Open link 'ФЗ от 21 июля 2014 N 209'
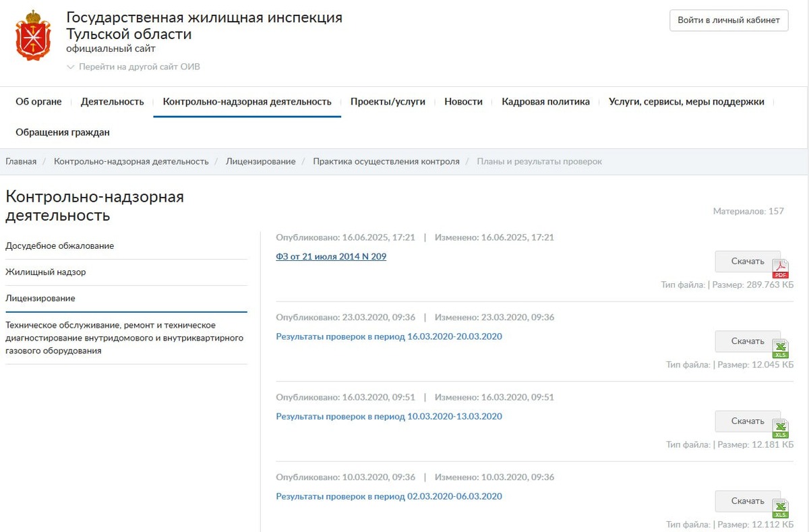Screen dimensions: 809x532 click(331, 256)
